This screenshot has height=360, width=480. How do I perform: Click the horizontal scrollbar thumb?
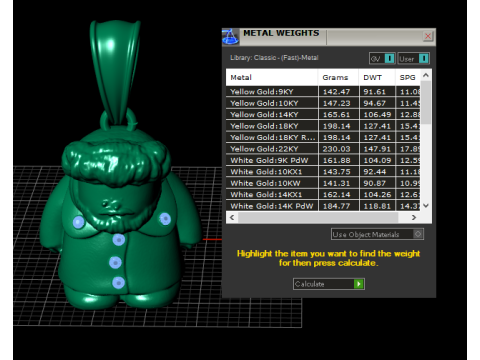(x=318, y=217)
